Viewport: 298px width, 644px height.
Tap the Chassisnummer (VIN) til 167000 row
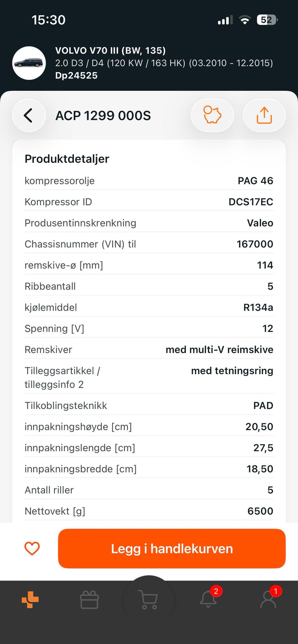(149, 244)
